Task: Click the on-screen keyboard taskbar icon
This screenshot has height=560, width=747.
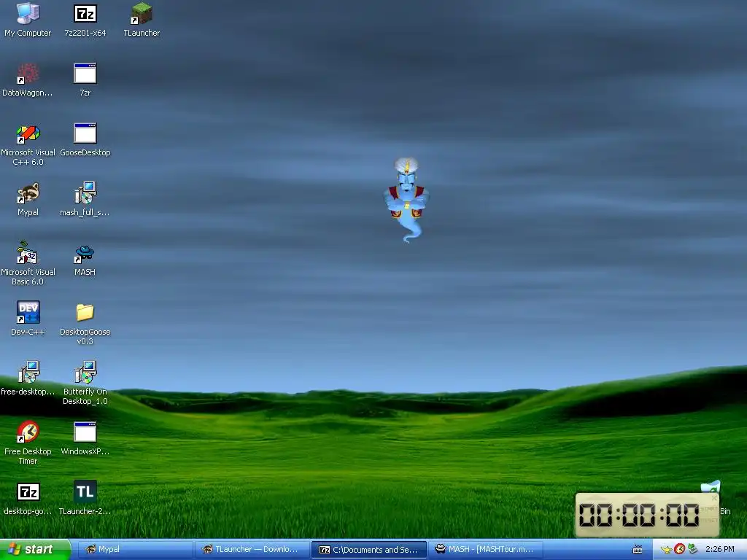Action: 638,550
